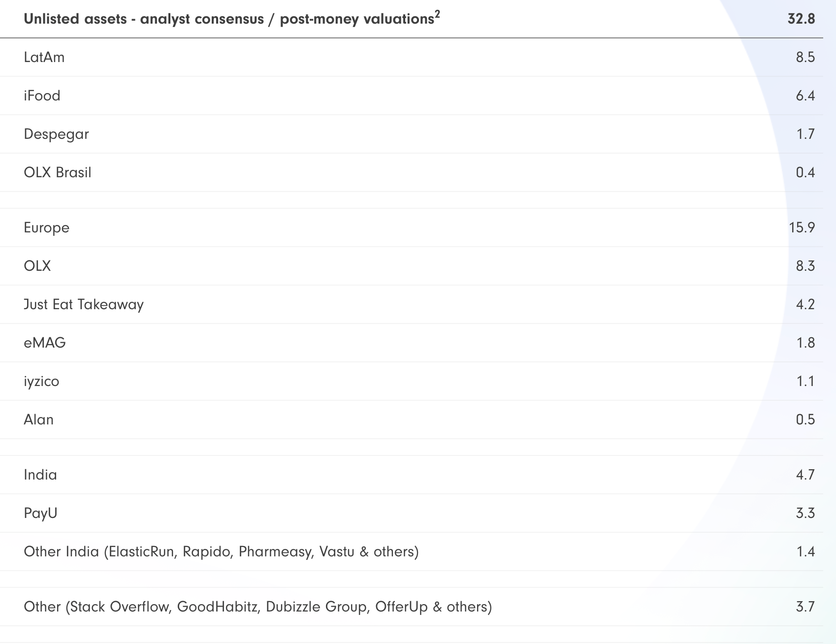This screenshot has height=644, width=836.
Task: Click the OLX label under Europe
Action: [37, 266]
